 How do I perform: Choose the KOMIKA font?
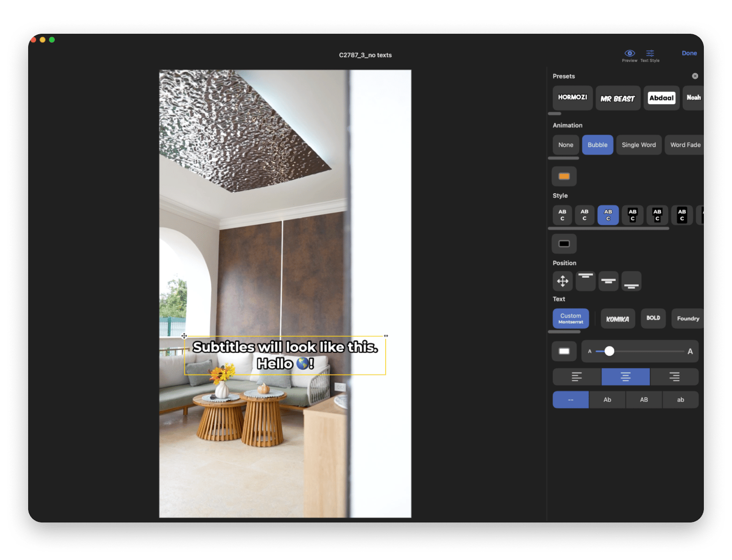618,319
